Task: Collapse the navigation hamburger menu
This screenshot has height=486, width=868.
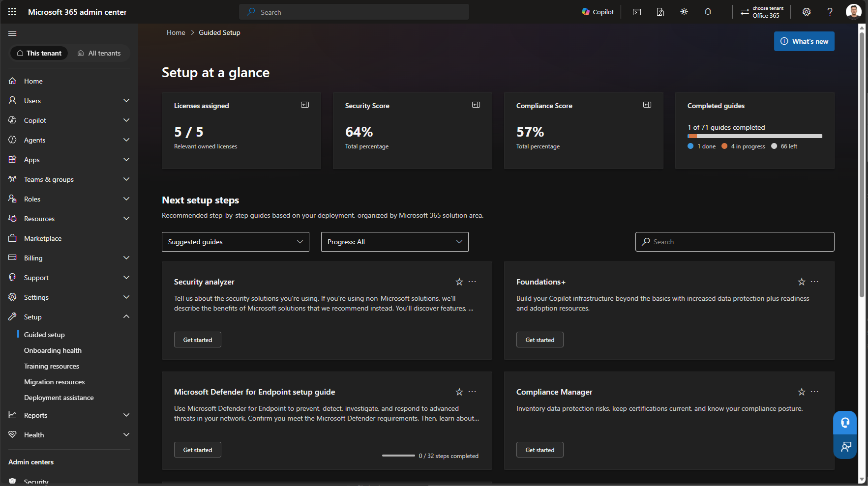Action: [12, 33]
